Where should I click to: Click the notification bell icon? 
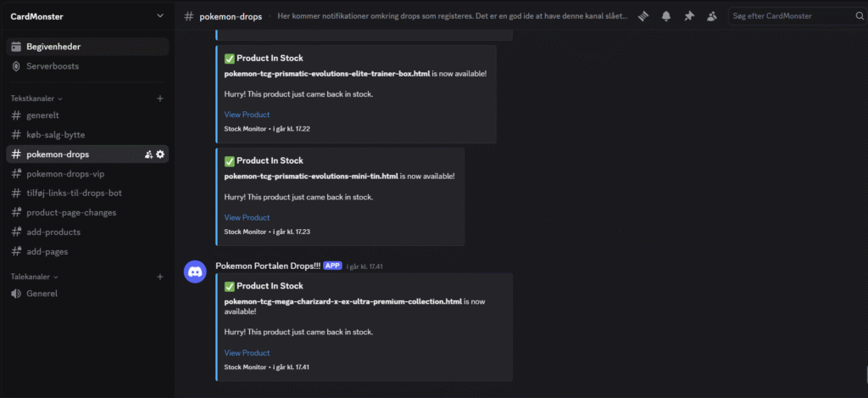(666, 16)
